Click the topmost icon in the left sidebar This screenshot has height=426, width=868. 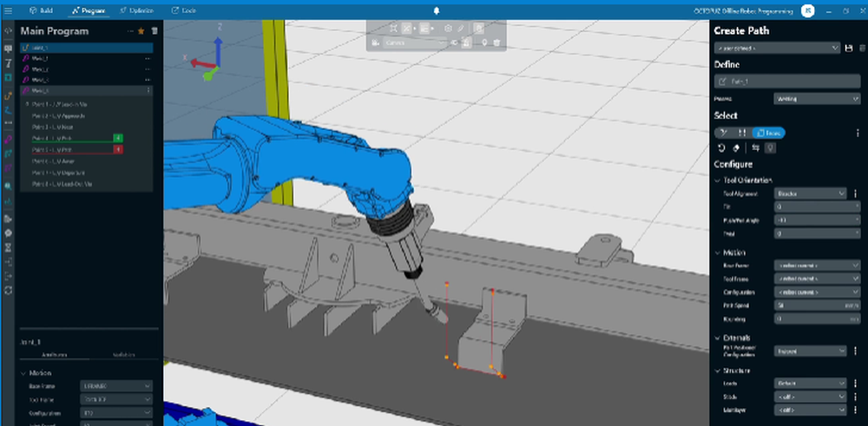tap(9, 31)
